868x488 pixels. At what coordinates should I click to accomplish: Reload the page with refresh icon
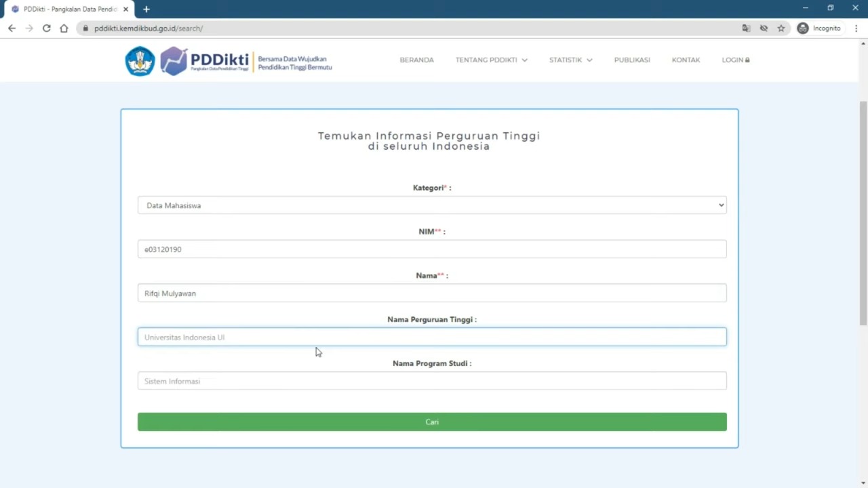(x=47, y=28)
